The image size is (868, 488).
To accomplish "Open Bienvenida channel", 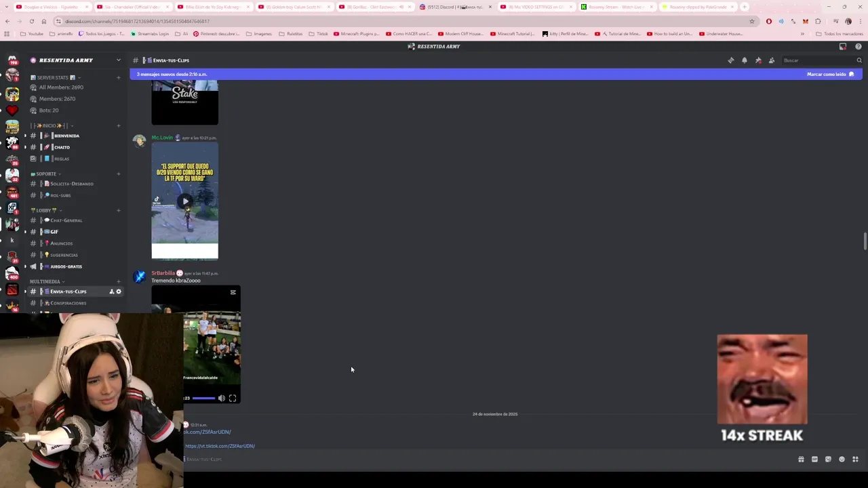I will pos(75,136).
